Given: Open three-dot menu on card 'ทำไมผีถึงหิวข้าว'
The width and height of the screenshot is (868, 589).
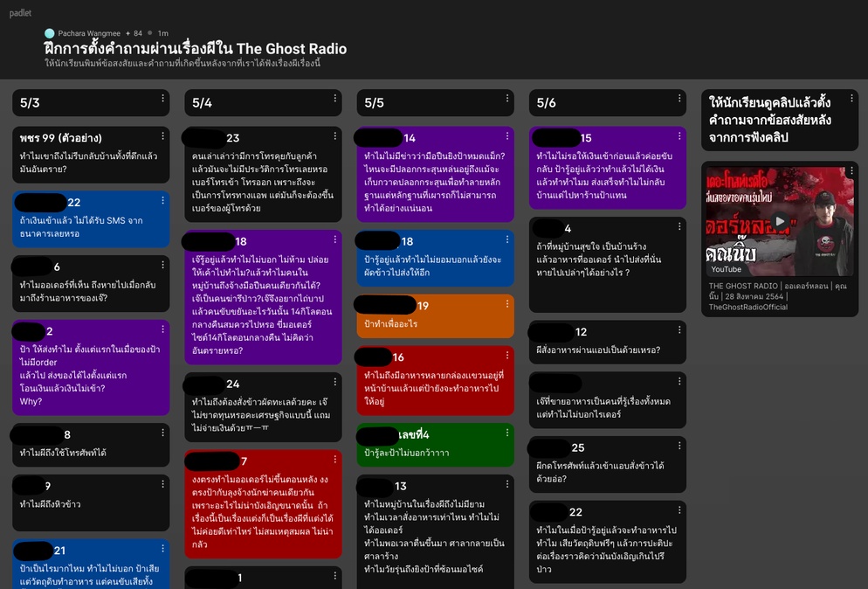Looking at the screenshot, I should tap(162, 484).
